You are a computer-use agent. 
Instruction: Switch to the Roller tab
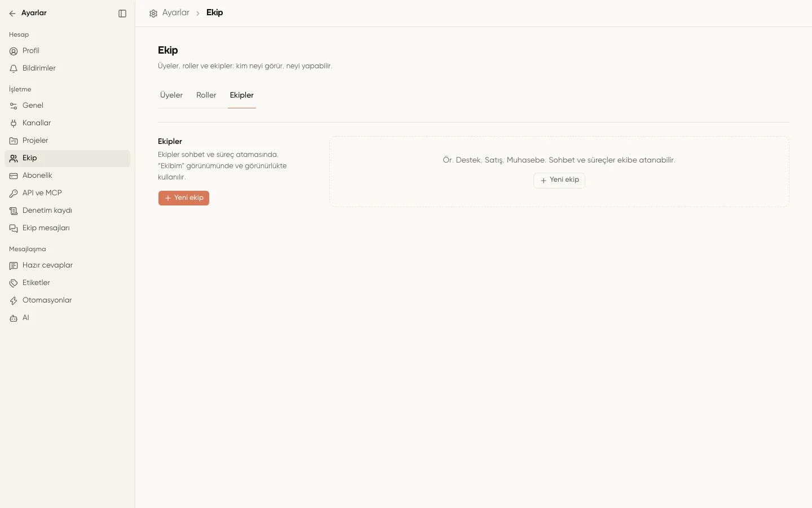click(206, 95)
